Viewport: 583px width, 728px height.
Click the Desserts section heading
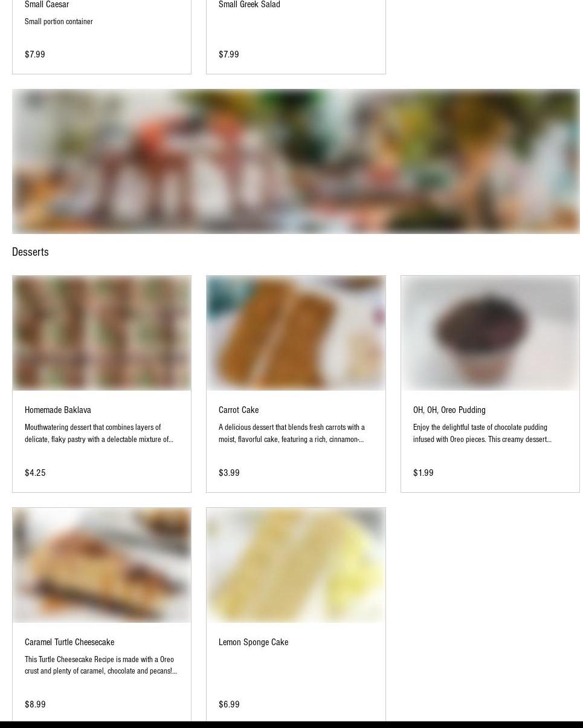[x=30, y=252]
